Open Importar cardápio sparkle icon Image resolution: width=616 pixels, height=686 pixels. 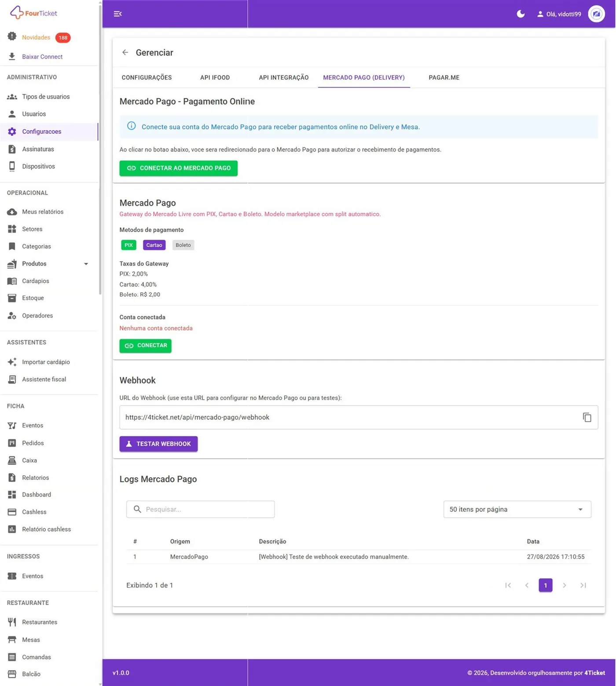12,362
